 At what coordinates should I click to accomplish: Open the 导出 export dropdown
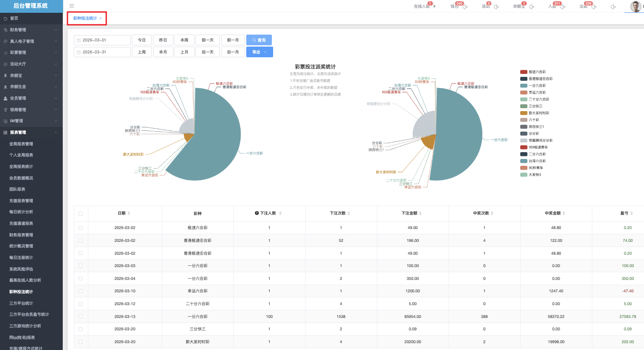[259, 52]
